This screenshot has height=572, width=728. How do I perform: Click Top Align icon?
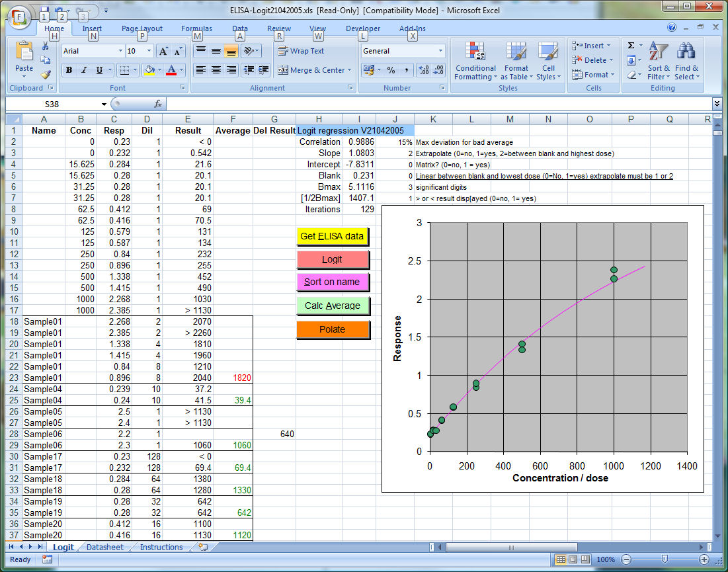pyautogui.click(x=200, y=51)
